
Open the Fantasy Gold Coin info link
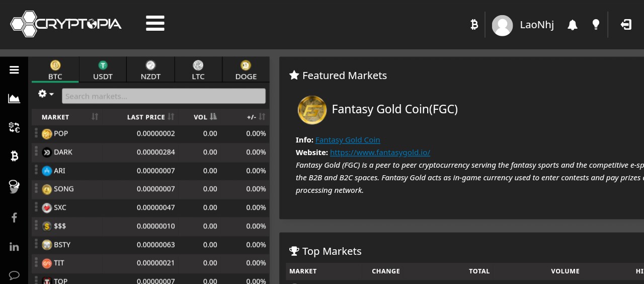348,140
